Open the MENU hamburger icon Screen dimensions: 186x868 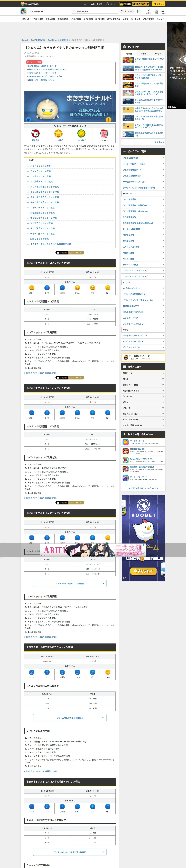coord(163,11)
